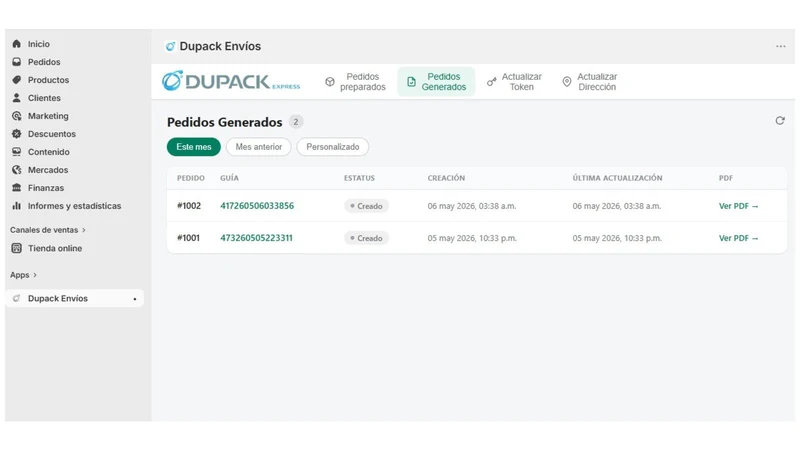Click the Dupack Envíos app icon in sidebar
Image resolution: width=800 pixels, height=450 pixels.
click(x=16, y=298)
